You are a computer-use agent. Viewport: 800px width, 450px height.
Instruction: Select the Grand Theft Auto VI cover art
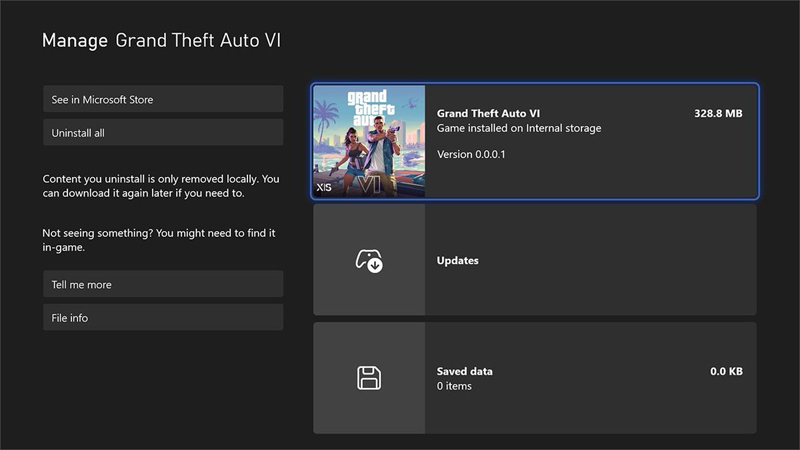click(369, 140)
